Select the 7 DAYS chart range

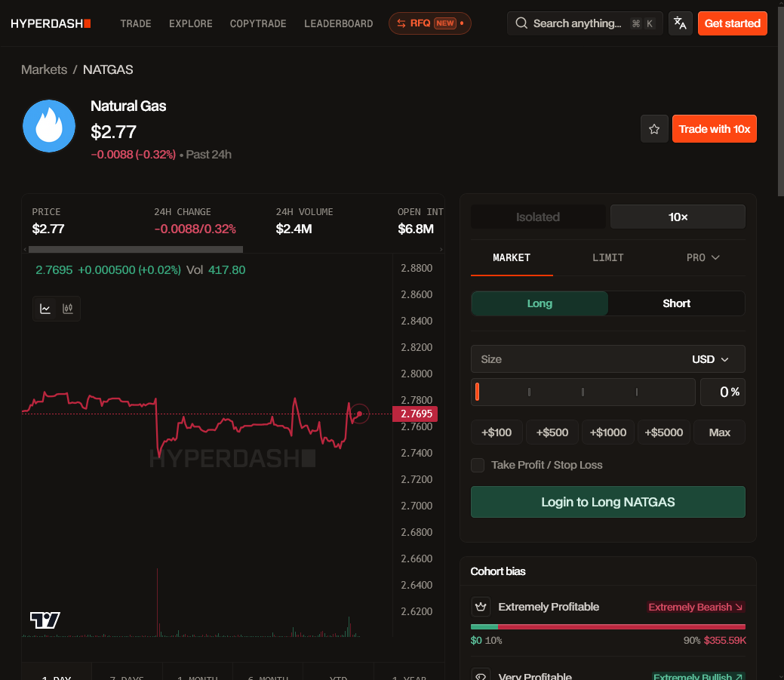127,673
